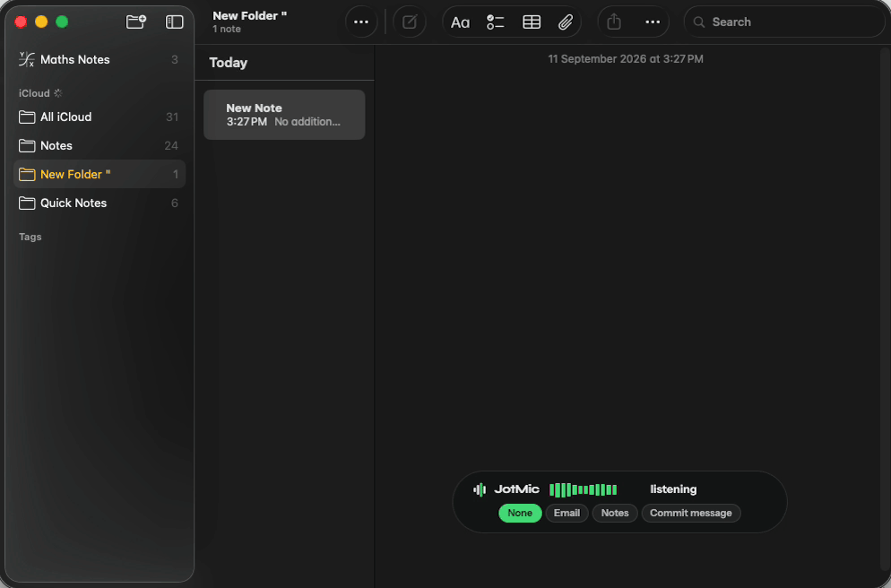891x588 pixels.
Task: Select the Notes folder
Action: [x=99, y=145]
